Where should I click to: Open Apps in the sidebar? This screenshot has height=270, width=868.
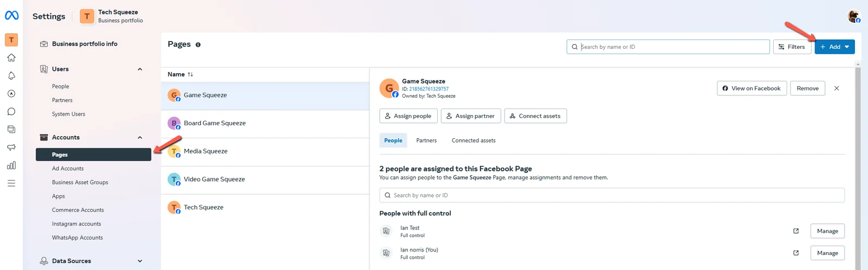click(59, 196)
